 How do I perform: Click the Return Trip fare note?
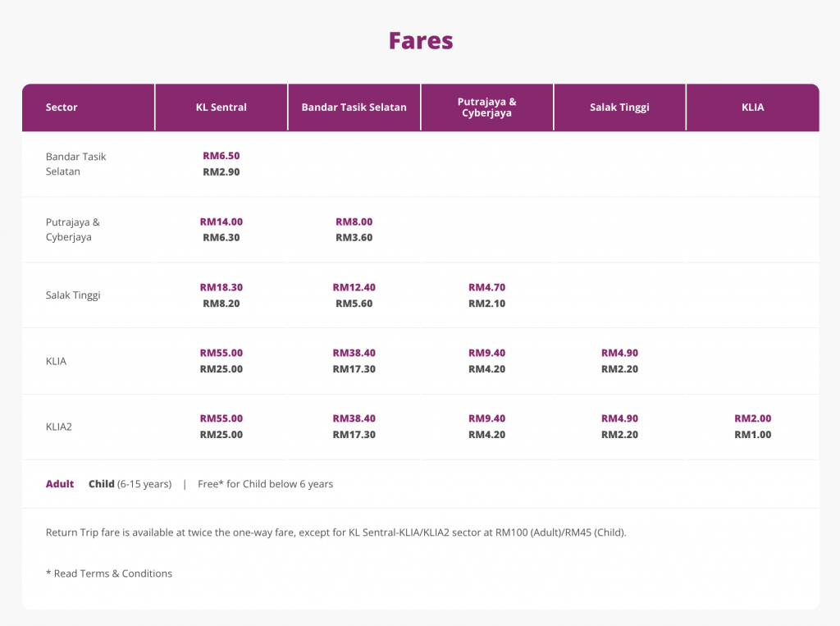336,532
